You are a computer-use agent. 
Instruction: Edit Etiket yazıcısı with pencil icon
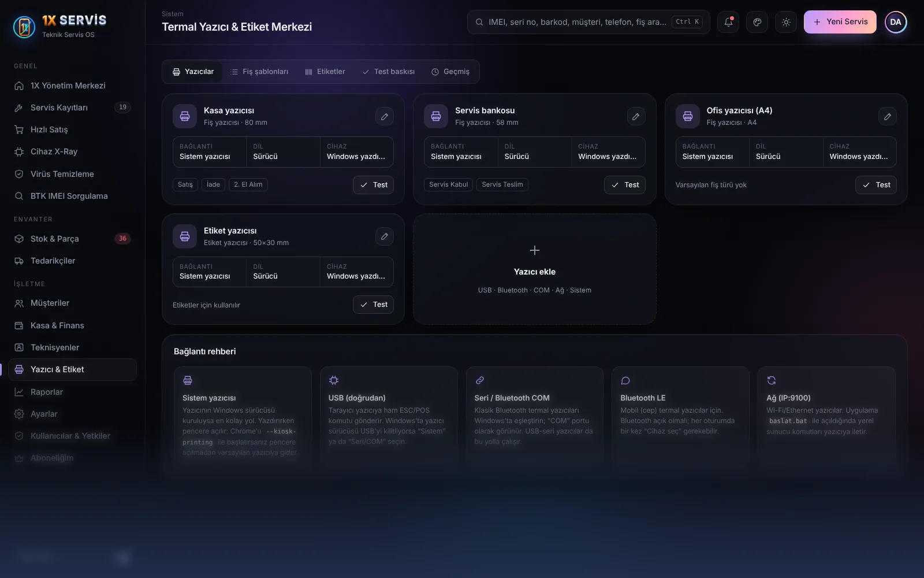point(385,236)
